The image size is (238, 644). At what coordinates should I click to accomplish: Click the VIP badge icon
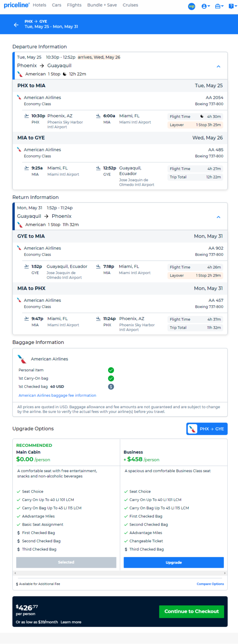(191, 6)
